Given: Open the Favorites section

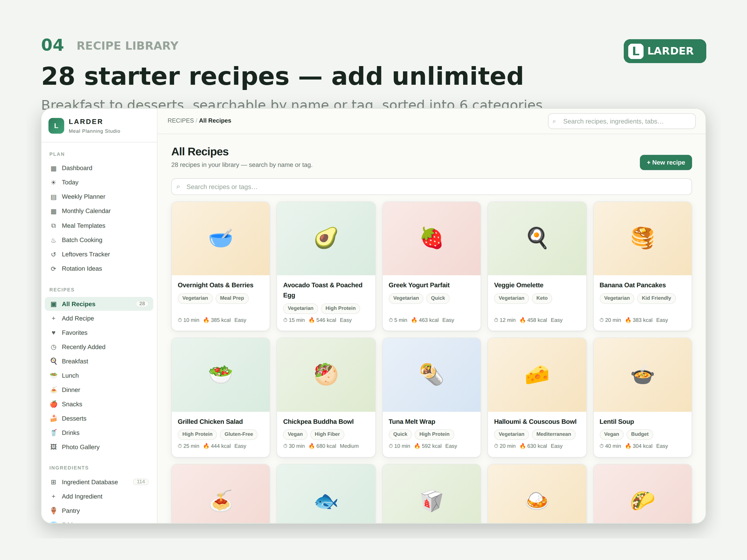Looking at the screenshot, I should pyautogui.click(x=99, y=333).
